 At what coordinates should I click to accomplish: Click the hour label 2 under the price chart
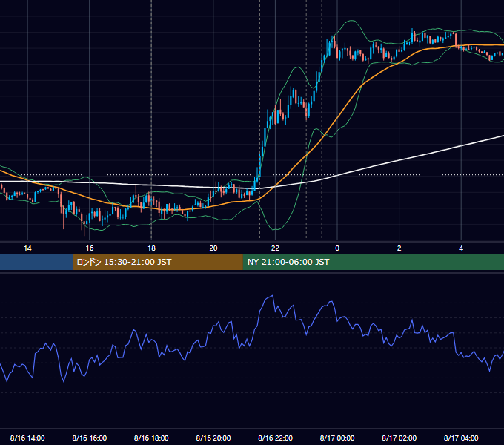(399, 248)
